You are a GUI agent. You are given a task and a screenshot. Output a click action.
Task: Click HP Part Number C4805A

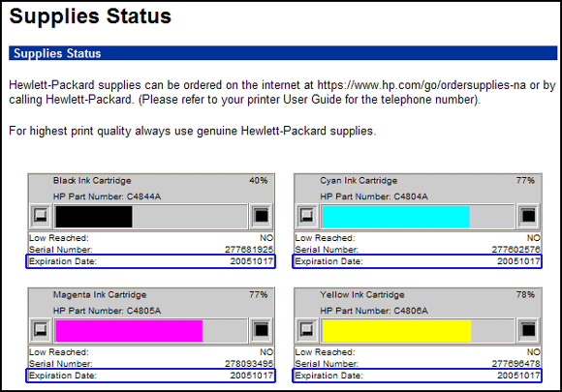click(107, 311)
